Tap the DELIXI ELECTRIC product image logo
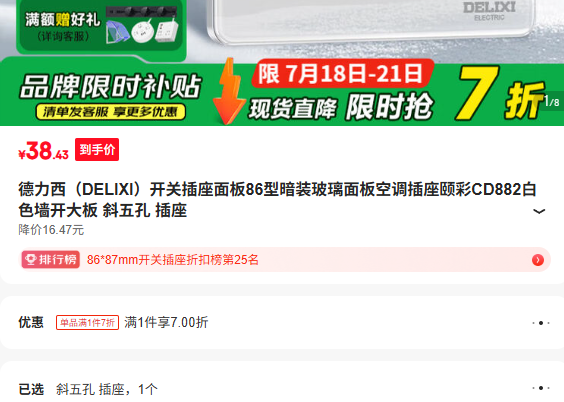Image resolution: width=564 pixels, height=402 pixels. (x=489, y=12)
